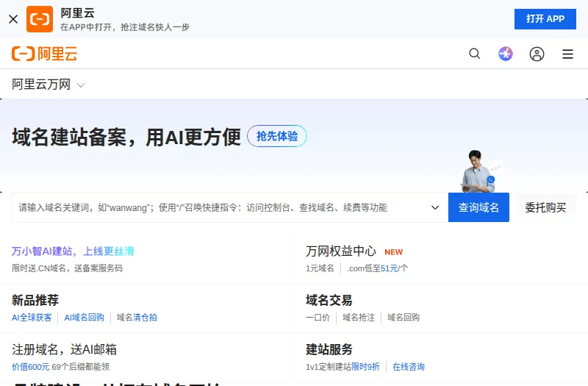Click the 阿里云 logo in header
Screen dimensions: 588x386
[x=45, y=54]
